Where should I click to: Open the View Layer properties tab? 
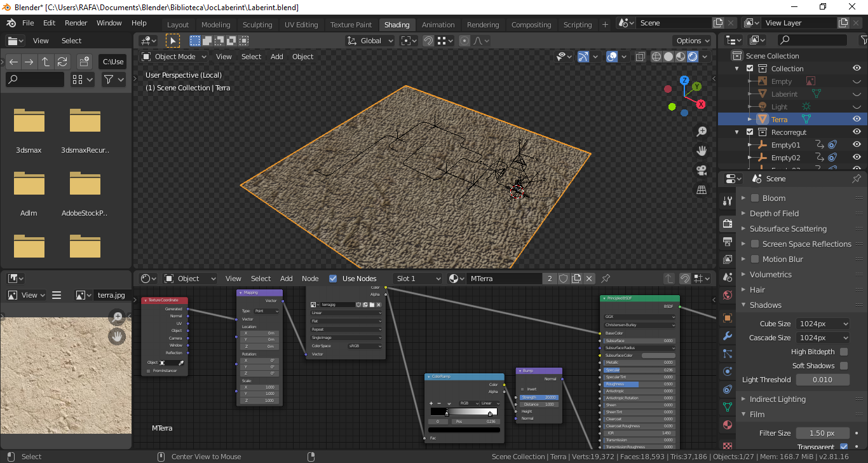point(728,259)
